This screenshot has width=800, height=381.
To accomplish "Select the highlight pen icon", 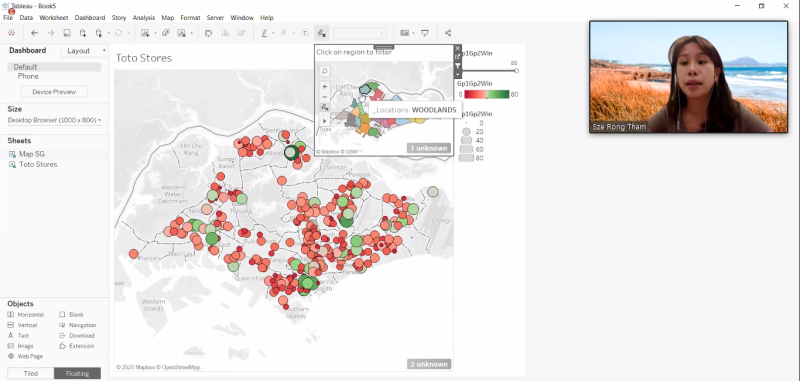I will 264,33.
